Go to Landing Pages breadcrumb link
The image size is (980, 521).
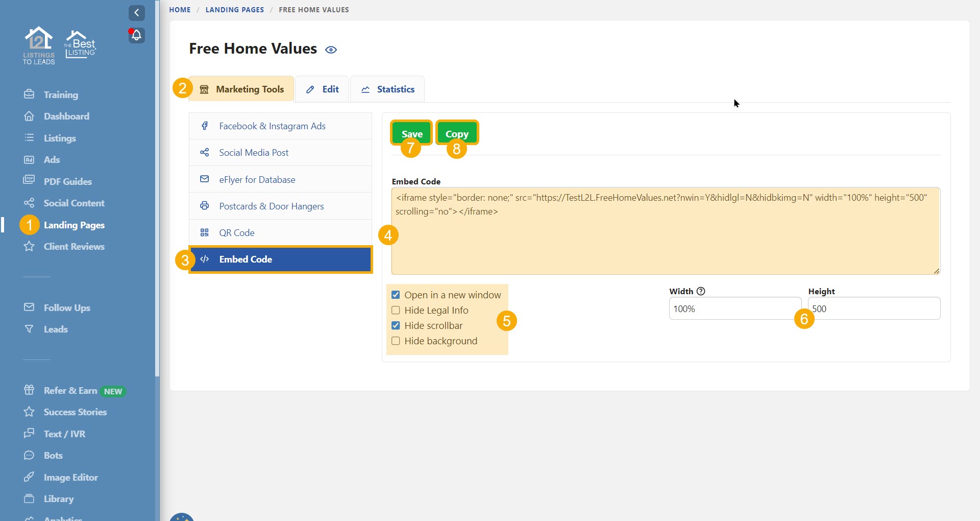coord(235,10)
